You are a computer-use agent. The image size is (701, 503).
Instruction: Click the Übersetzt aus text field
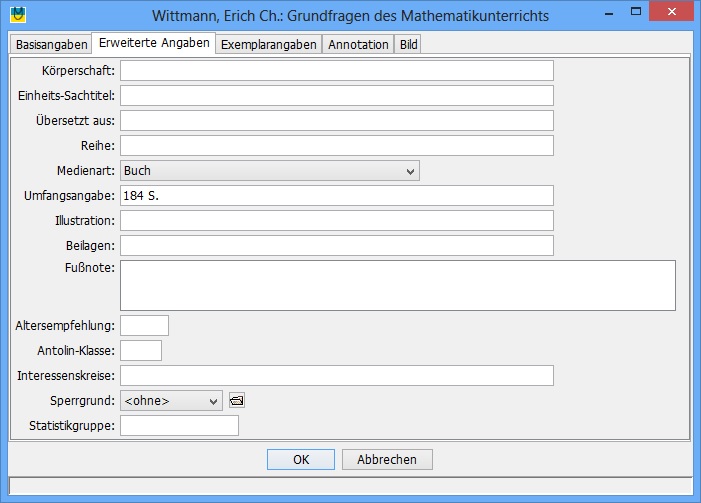pos(336,120)
